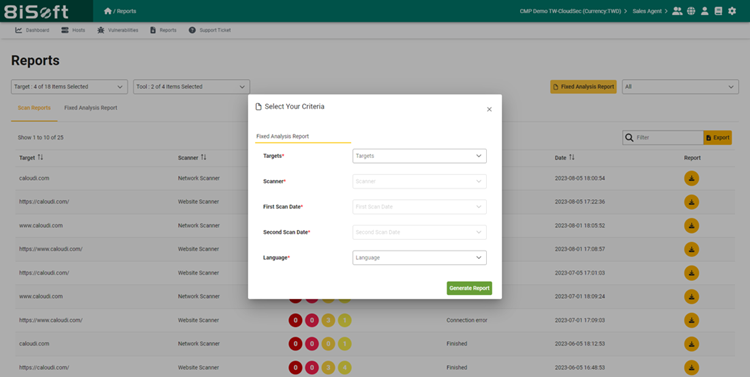Switch to Fixed Analysis Report page tab

91,108
